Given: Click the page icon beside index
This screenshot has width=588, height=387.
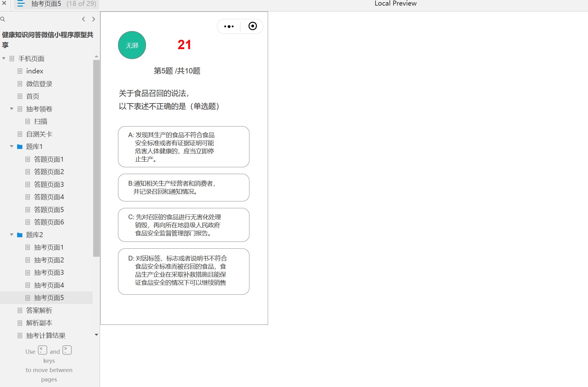Looking at the screenshot, I should tap(20, 71).
